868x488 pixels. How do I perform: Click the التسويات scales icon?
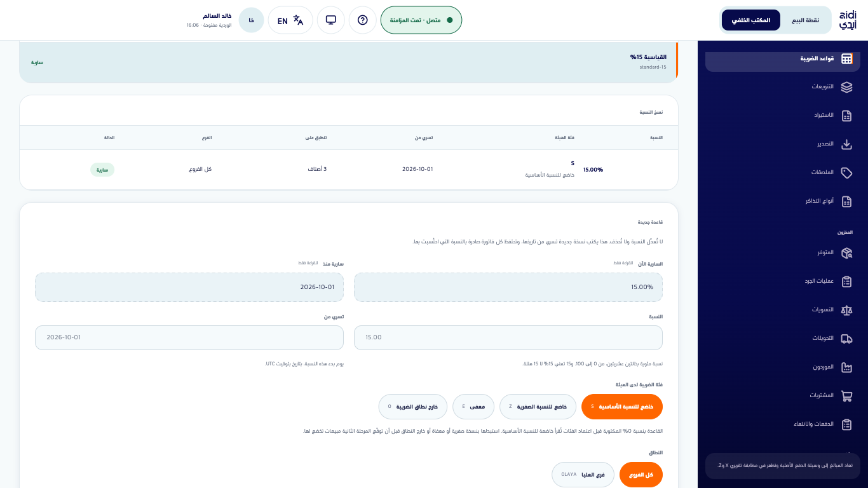[846, 310]
